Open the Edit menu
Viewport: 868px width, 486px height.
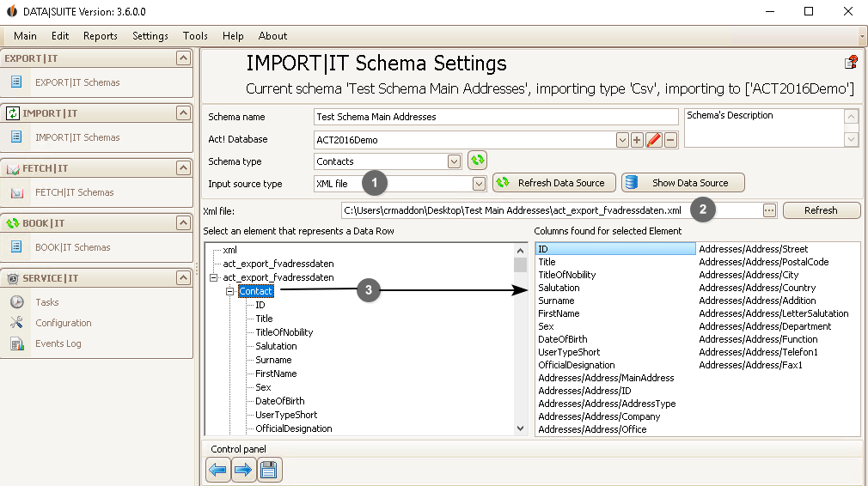click(60, 36)
